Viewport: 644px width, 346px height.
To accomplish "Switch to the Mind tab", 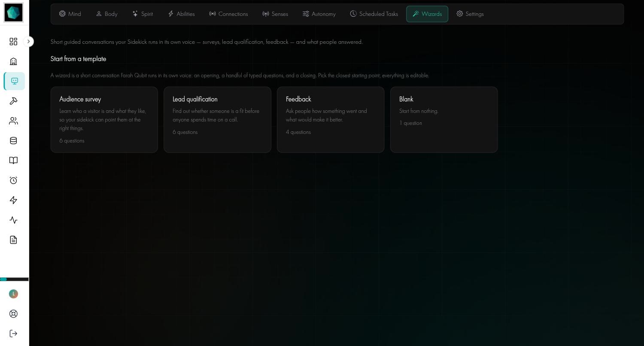I will [x=70, y=14].
